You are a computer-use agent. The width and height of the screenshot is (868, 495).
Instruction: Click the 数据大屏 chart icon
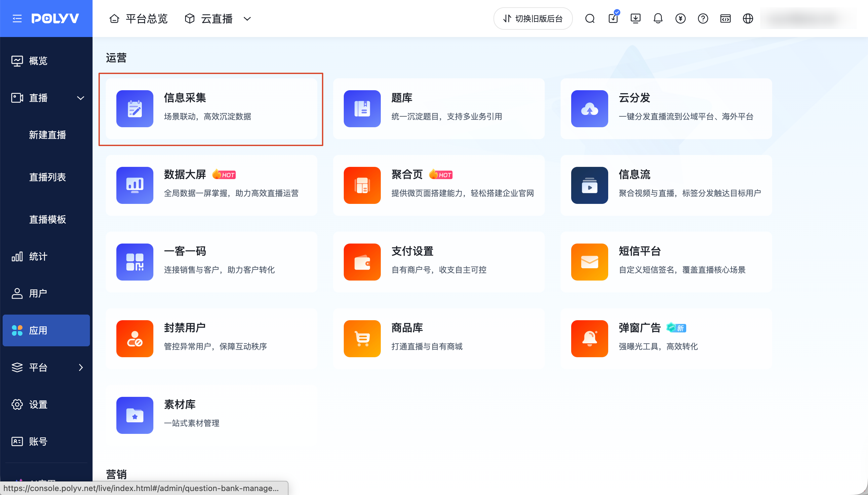[135, 185]
